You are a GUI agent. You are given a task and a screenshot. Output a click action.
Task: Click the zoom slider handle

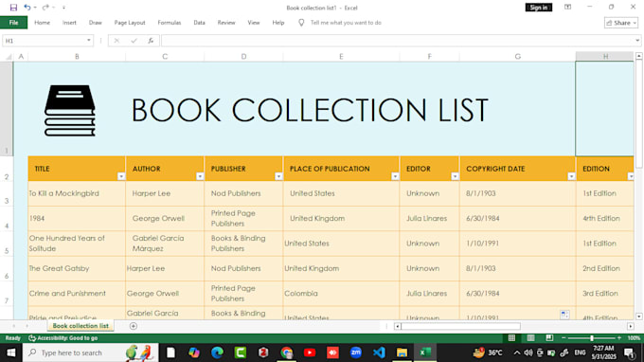(591, 337)
